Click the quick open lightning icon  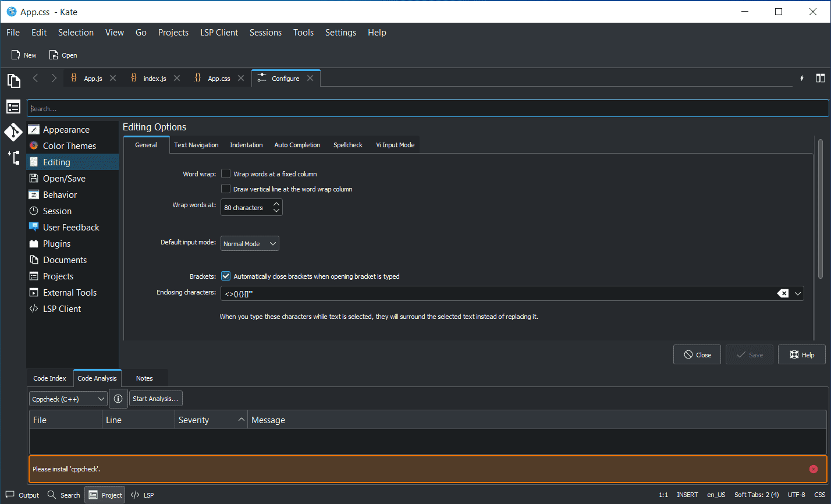pyautogui.click(x=802, y=78)
